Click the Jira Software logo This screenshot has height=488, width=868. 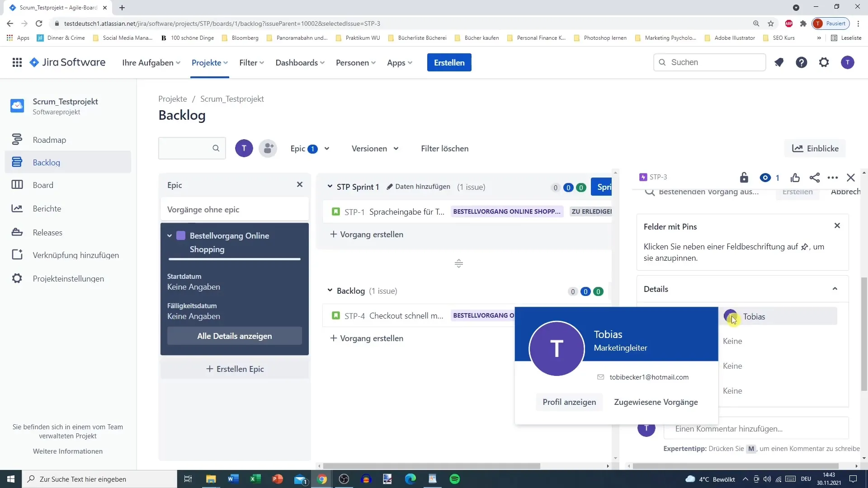pyautogui.click(x=67, y=62)
